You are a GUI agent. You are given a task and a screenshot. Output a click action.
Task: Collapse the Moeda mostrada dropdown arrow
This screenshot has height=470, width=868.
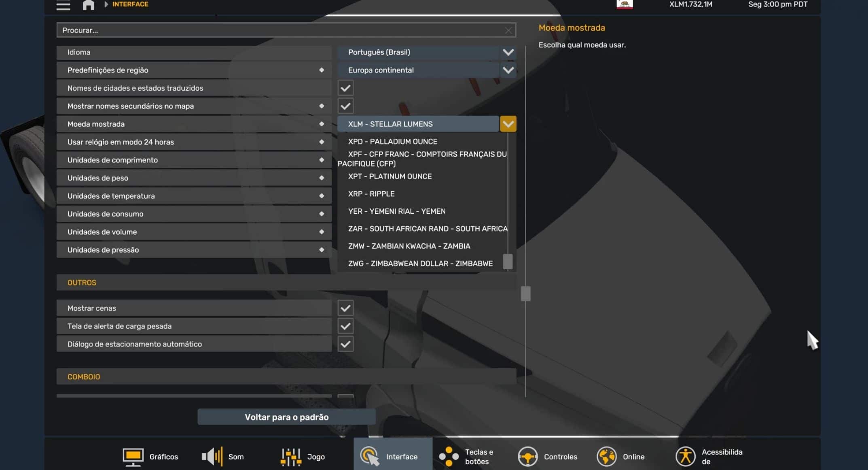point(508,124)
